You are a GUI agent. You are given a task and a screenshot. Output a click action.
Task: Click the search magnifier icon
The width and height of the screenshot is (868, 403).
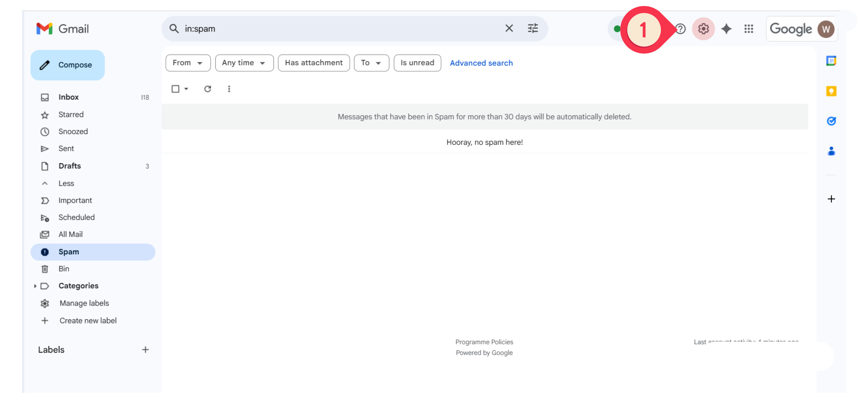pos(174,29)
